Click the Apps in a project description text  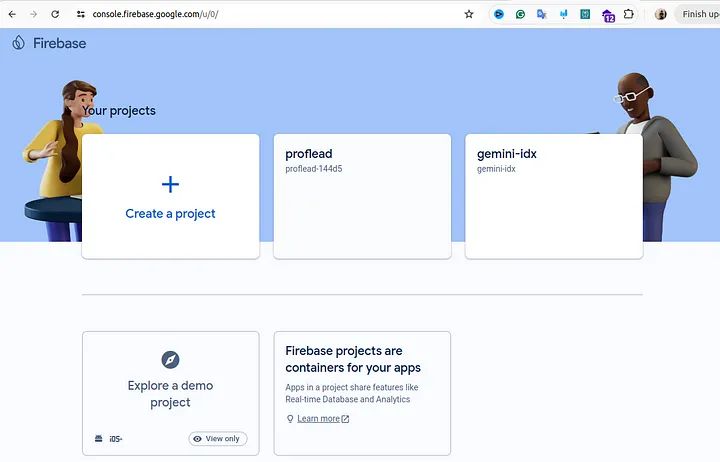pos(352,393)
